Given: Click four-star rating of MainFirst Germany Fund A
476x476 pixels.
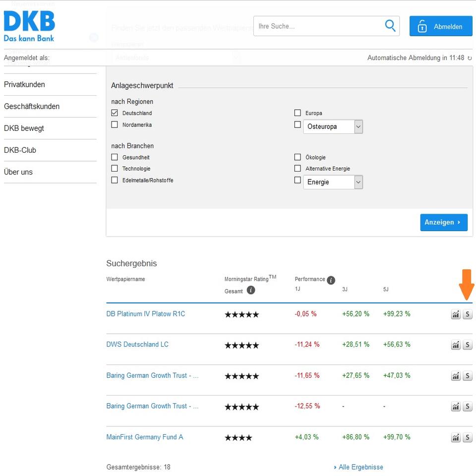Looking at the screenshot, I should 238,438.
